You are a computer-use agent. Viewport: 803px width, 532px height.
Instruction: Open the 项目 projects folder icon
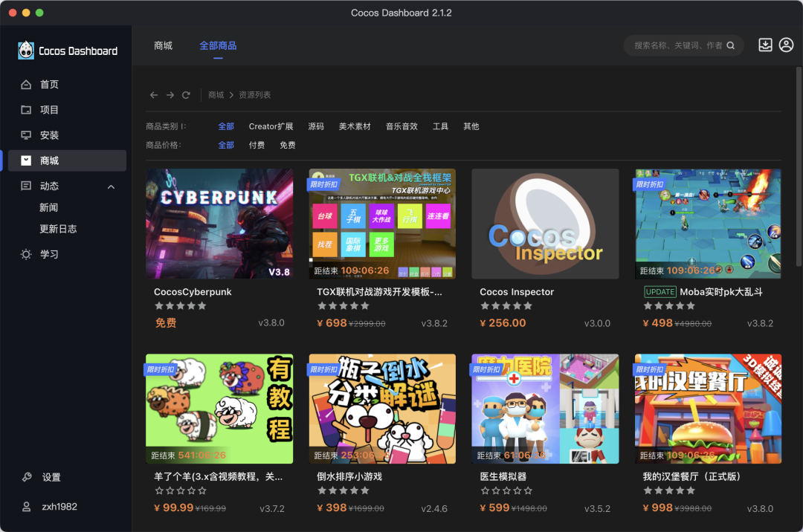click(x=26, y=109)
